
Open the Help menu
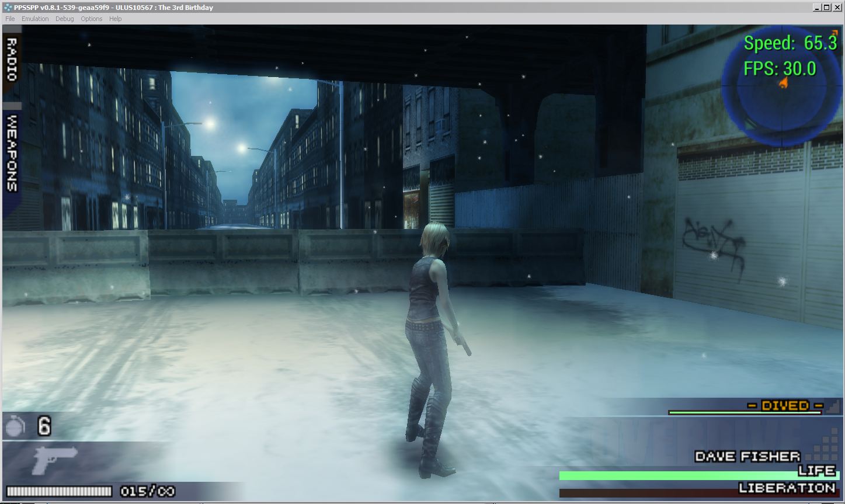click(116, 19)
